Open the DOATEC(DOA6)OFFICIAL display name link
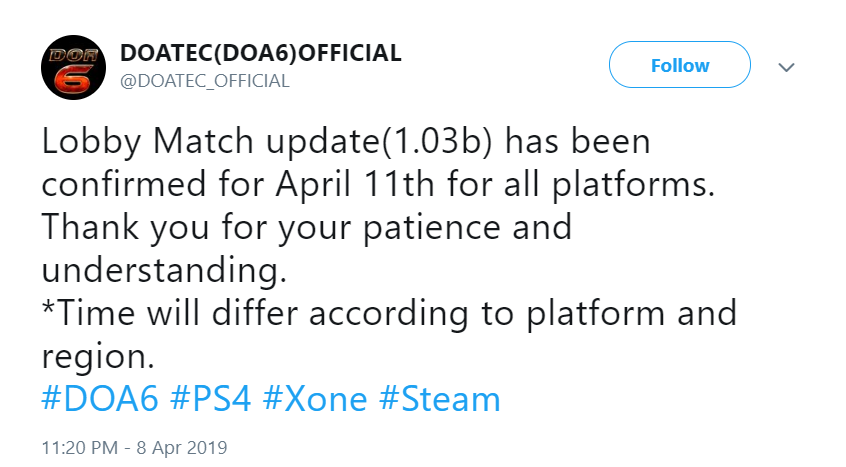846x467 pixels. point(260,53)
